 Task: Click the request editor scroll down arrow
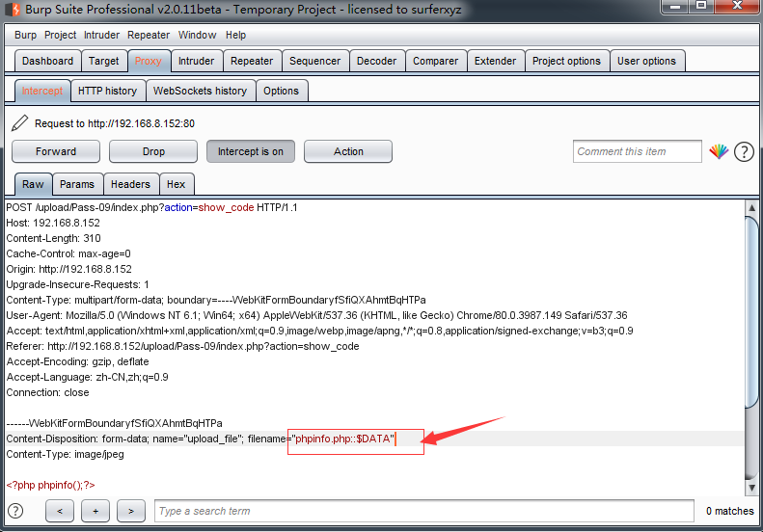[x=751, y=487]
